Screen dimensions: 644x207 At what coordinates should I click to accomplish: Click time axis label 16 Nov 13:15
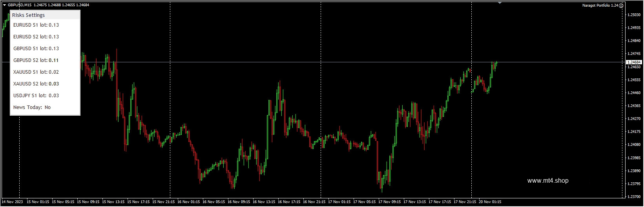click(x=264, y=202)
